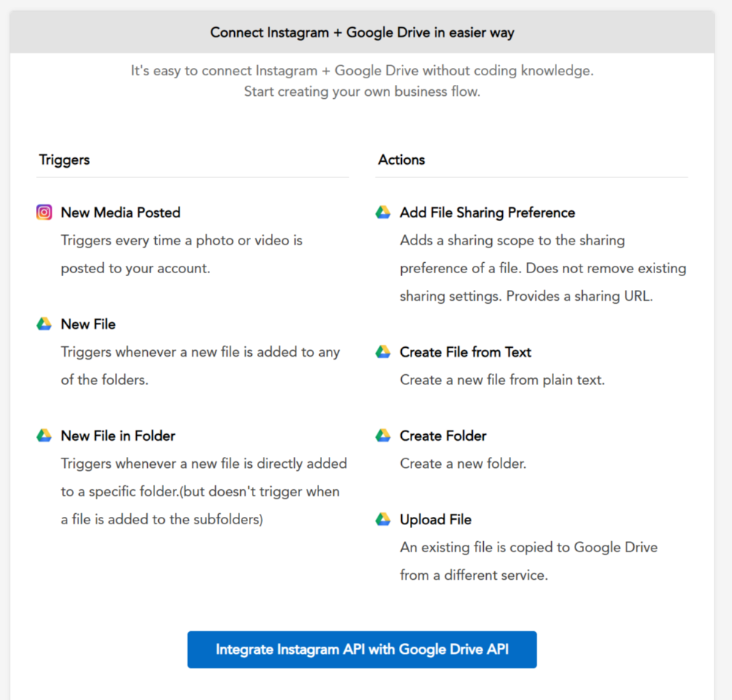732x700 pixels.
Task: Click the Drive icon beside Upload File
Action: click(383, 519)
